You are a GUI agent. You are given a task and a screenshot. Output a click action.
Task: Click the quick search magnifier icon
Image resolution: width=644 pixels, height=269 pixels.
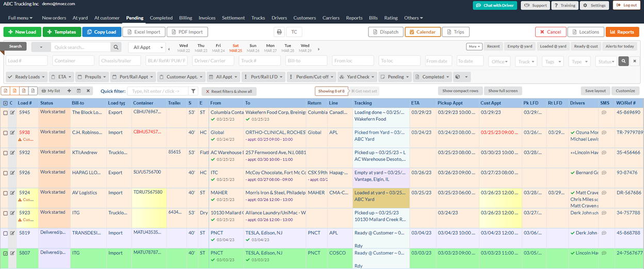tap(116, 47)
